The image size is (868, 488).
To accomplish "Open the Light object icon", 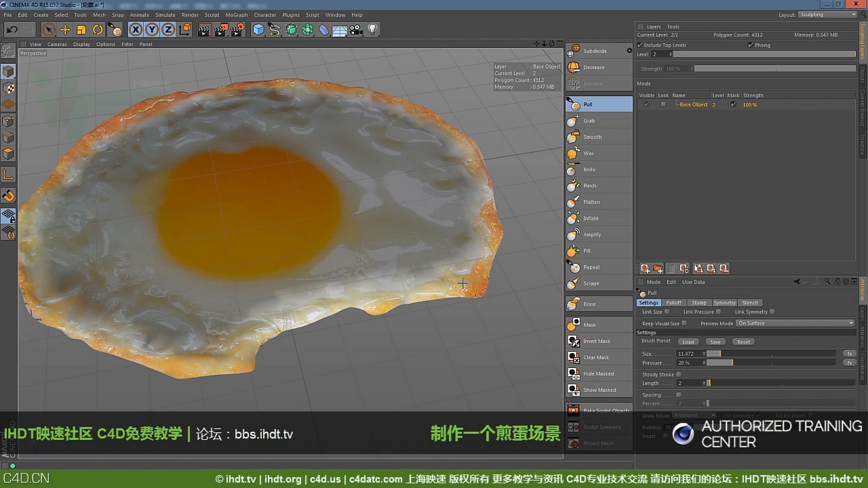I will [372, 30].
